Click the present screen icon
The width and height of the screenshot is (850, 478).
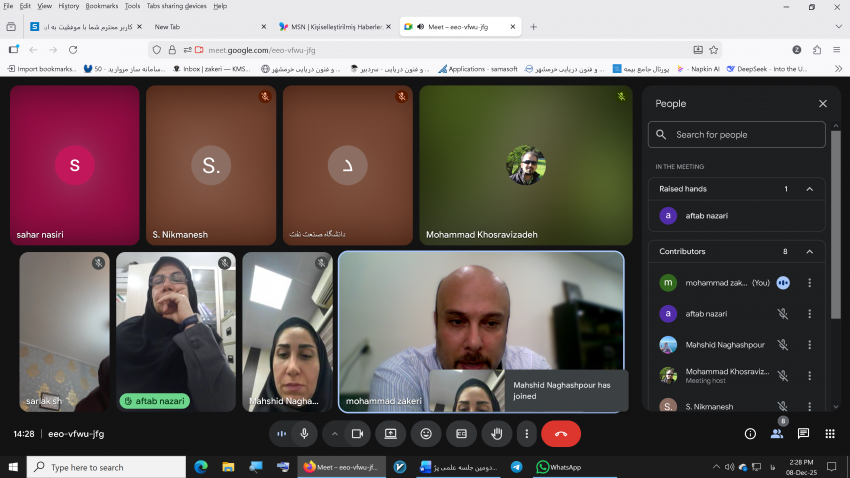click(391, 434)
